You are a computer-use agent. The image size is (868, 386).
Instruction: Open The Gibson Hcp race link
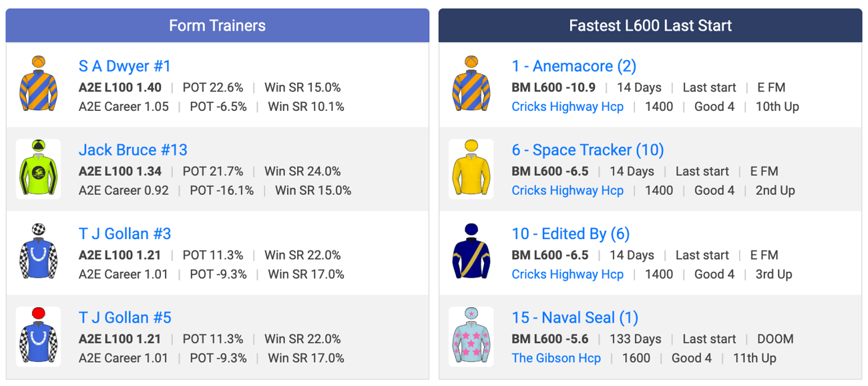(556, 358)
